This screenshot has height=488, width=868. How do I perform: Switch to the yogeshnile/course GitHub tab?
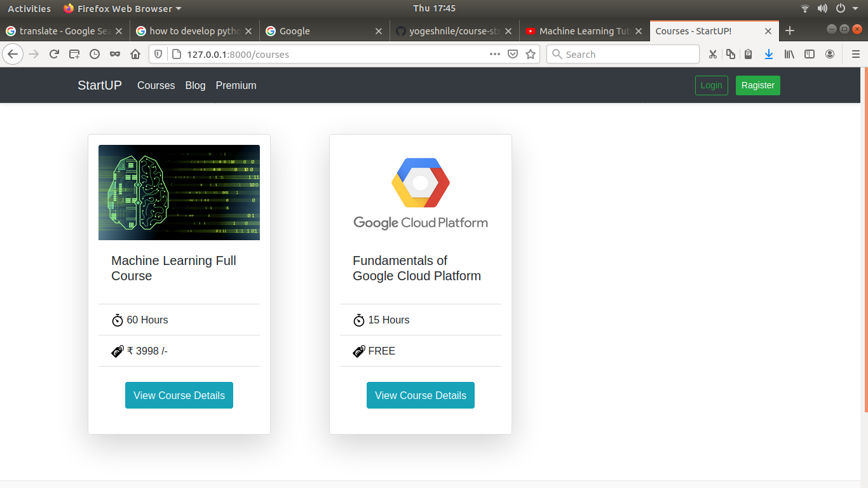[454, 30]
